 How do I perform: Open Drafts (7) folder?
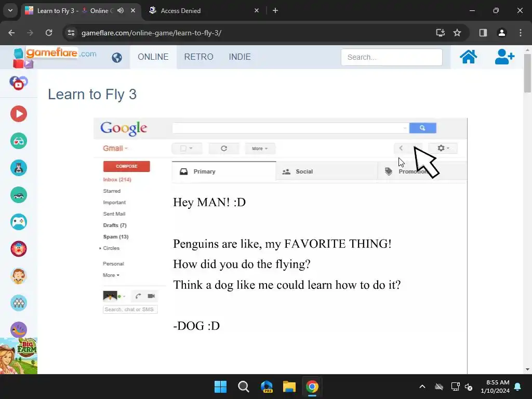115,225
